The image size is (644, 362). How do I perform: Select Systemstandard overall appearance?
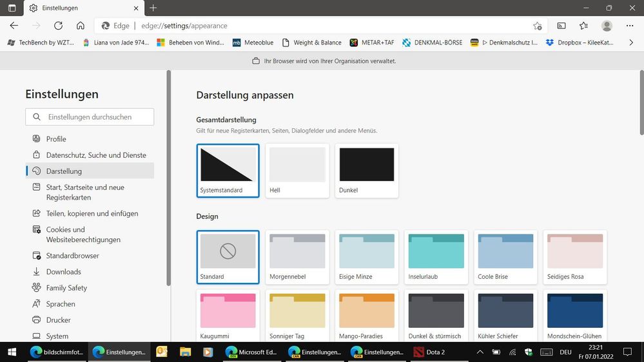click(228, 170)
